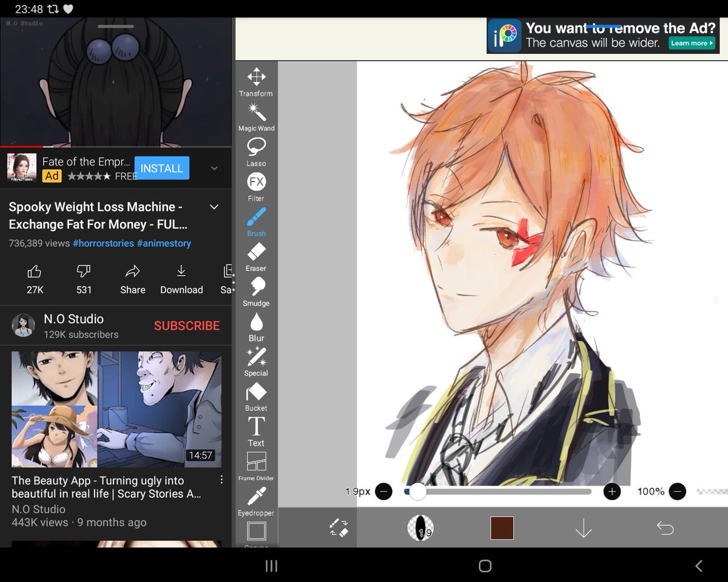Click The Beauty App video title

tap(107, 487)
